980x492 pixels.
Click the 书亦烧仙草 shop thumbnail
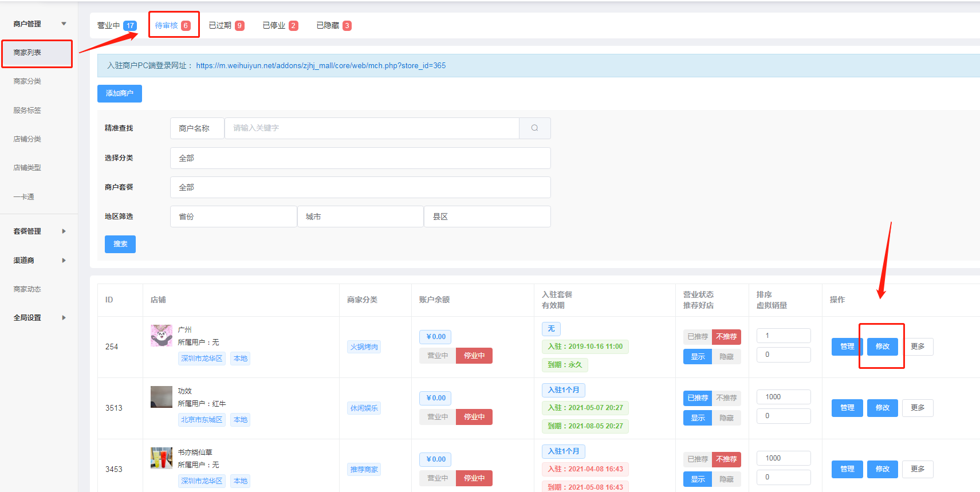point(162,458)
